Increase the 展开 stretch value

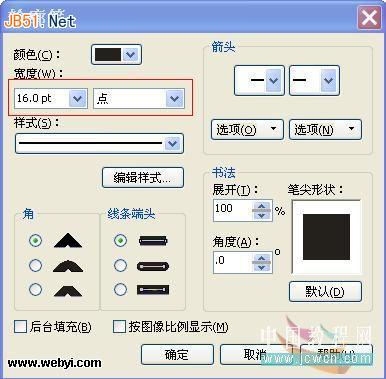point(262,206)
